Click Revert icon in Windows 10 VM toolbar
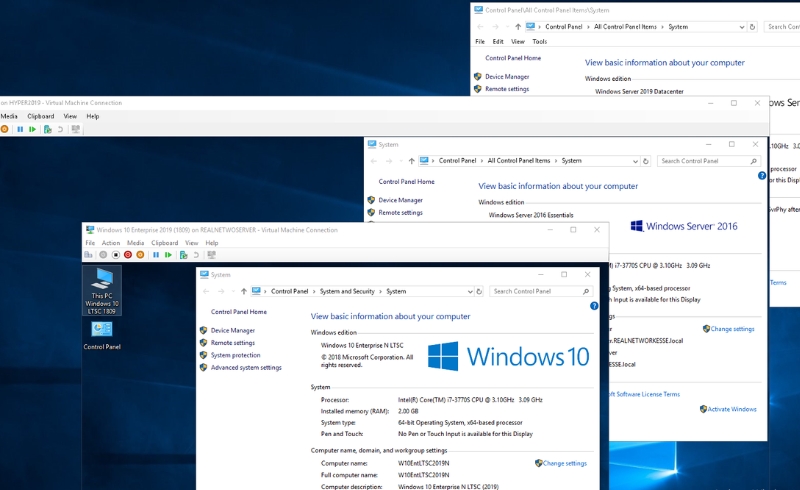This screenshot has width=800, height=490. click(196, 255)
